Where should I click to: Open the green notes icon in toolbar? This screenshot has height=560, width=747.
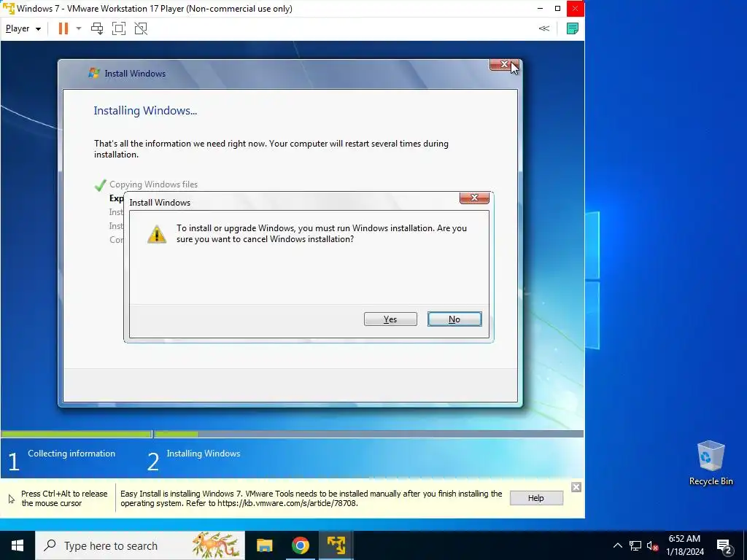point(572,28)
